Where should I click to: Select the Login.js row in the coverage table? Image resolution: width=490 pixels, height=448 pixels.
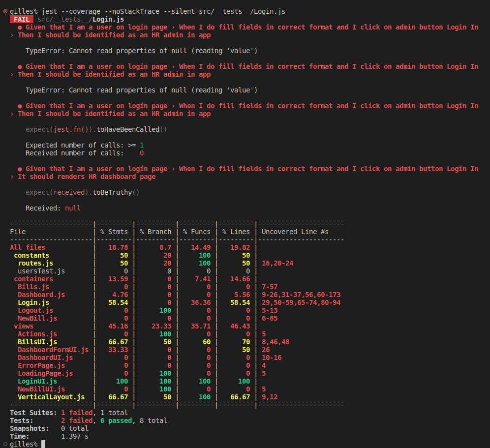pos(33,302)
